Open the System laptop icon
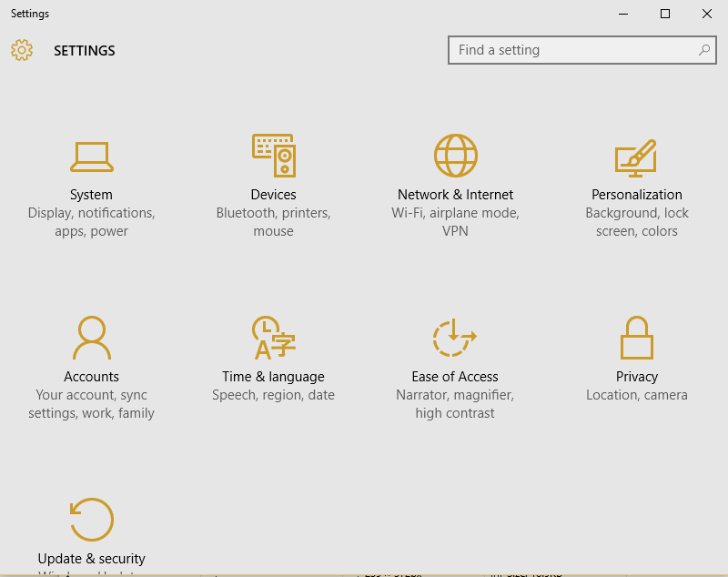Screen dimensions: 728x577 pos(92,157)
